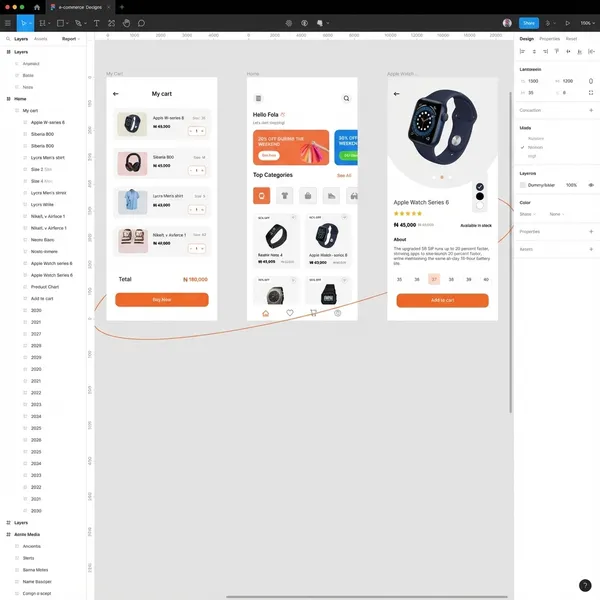Align selection to vertical centers
The height and width of the screenshot is (600, 600).
tap(568, 51)
